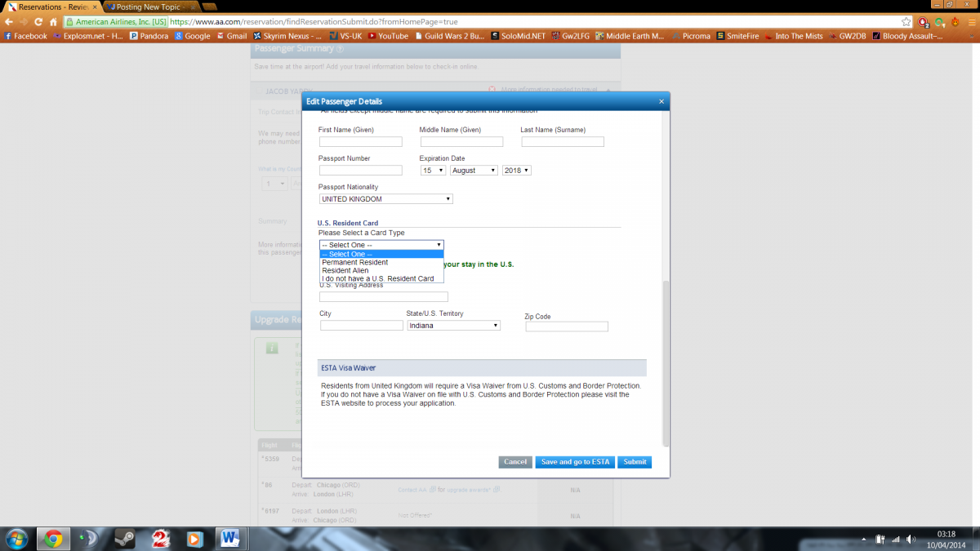The image size is (980, 551).
Task: Open the Middle Earth M... bookmark
Action: pos(630,36)
